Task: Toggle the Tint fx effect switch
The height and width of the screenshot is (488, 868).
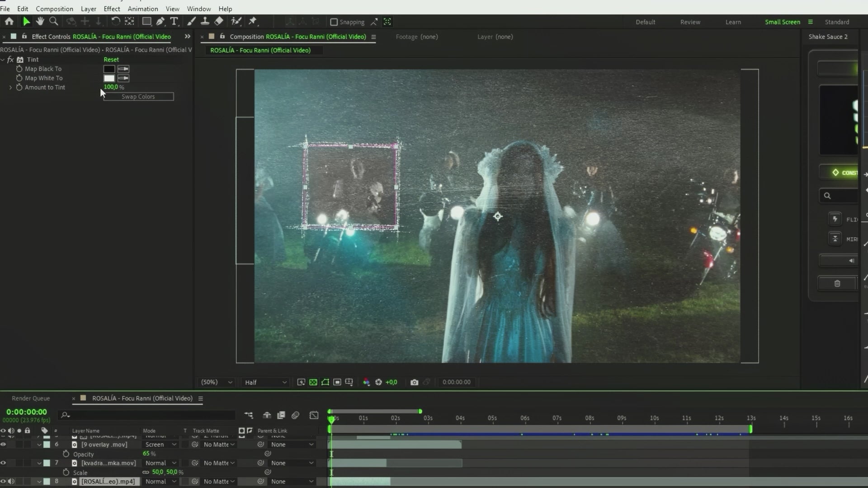Action: click(10, 60)
